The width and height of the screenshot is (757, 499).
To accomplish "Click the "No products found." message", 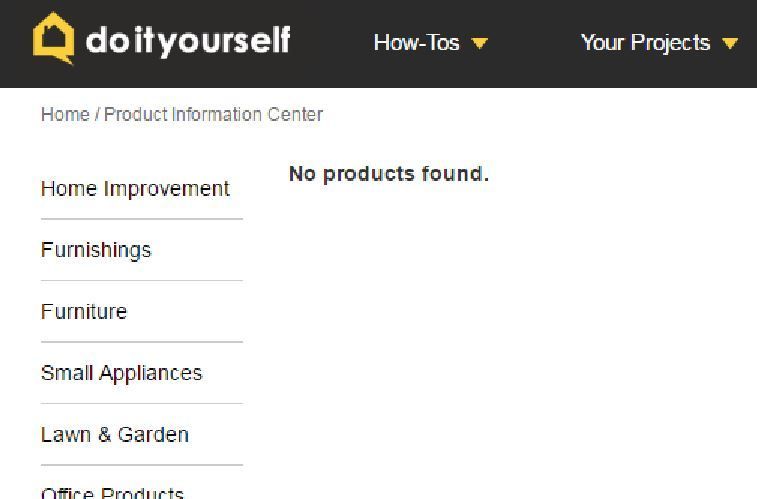I will pos(389,174).
